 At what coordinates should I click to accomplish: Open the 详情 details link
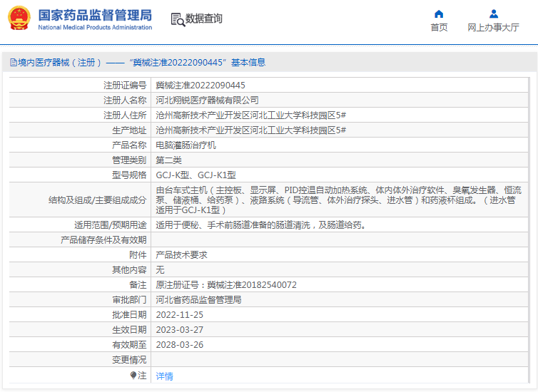pos(164,376)
